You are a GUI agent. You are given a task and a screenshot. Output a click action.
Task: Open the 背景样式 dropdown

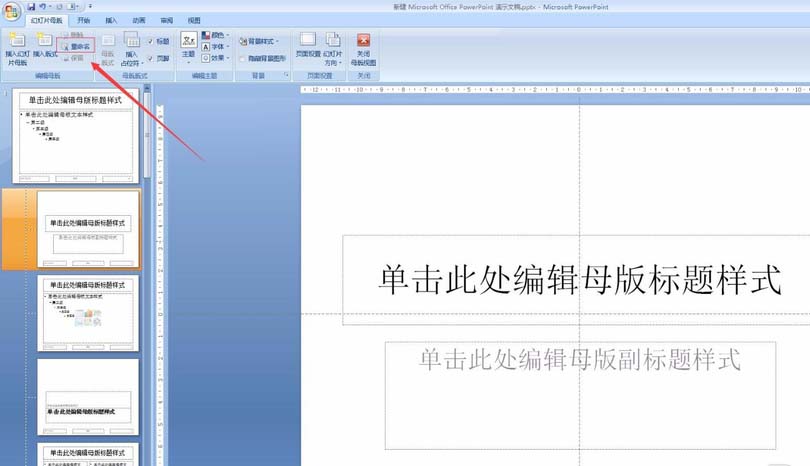tap(259, 41)
